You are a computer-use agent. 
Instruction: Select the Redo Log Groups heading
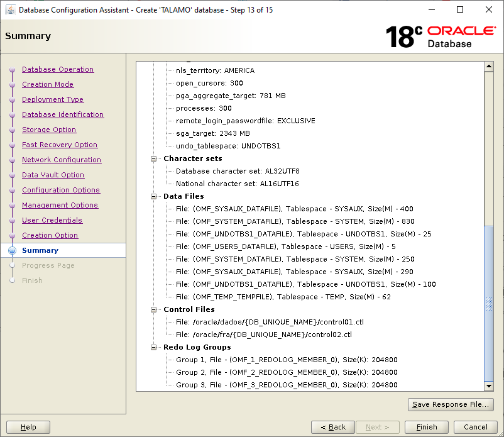tap(197, 347)
